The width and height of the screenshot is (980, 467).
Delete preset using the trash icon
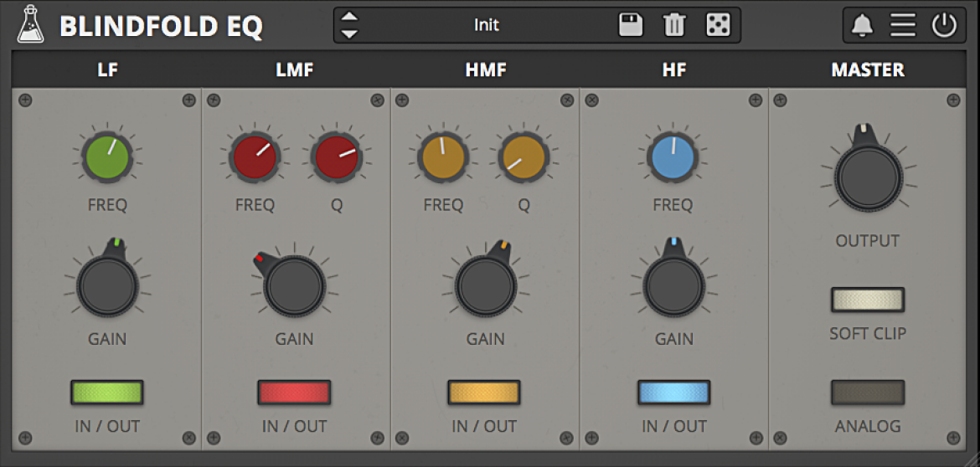[674, 25]
